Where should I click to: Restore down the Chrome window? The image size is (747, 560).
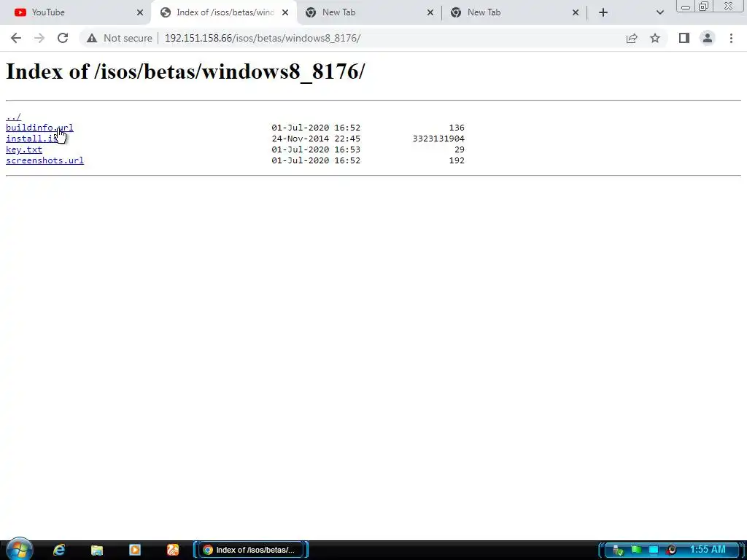[704, 6]
